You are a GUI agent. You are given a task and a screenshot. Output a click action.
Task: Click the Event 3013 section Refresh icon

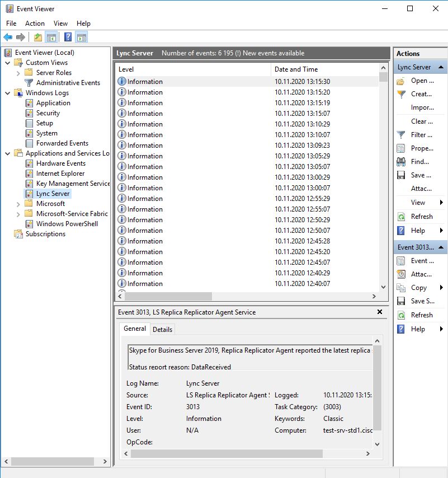pos(402,315)
